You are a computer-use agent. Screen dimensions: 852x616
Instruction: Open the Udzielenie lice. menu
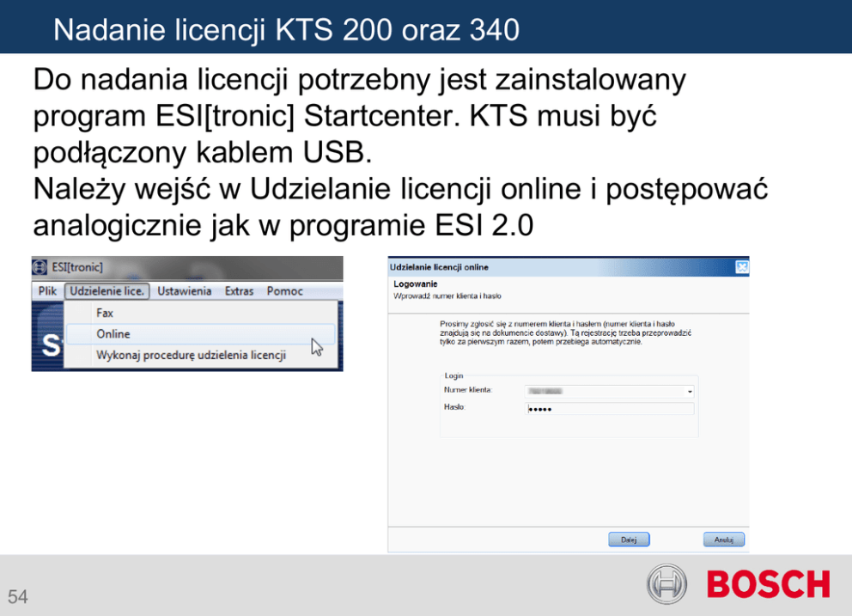106,291
